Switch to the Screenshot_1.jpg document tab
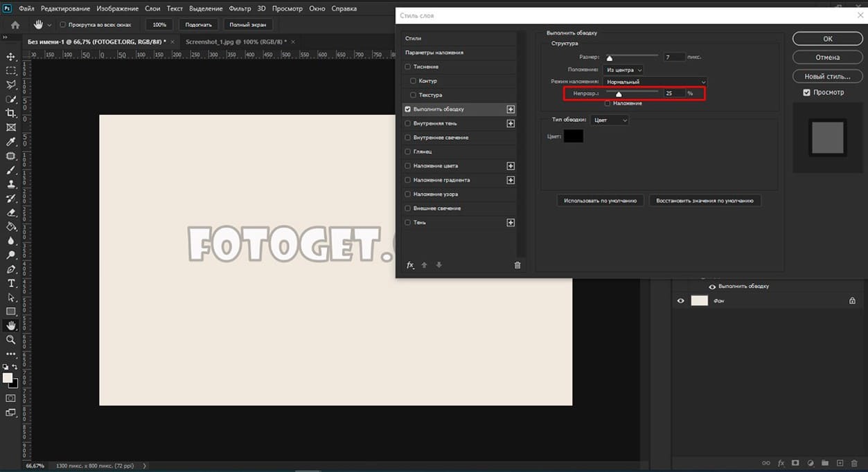 [234, 42]
